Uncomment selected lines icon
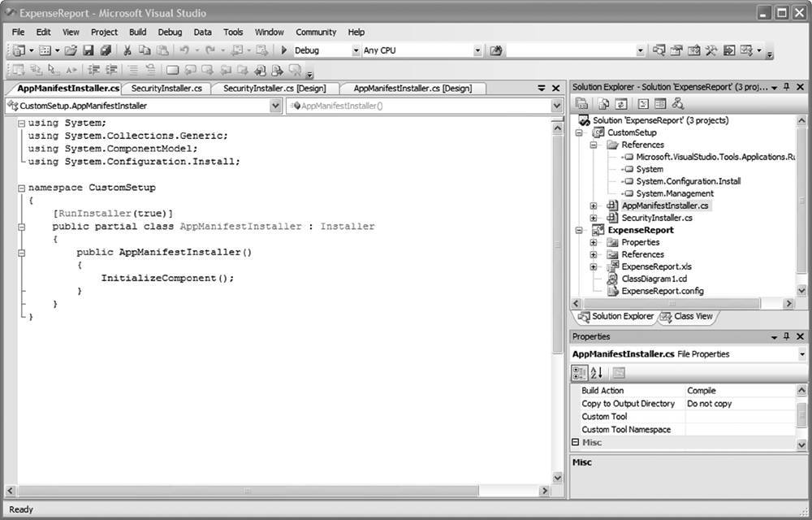 (x=150, y=69)
